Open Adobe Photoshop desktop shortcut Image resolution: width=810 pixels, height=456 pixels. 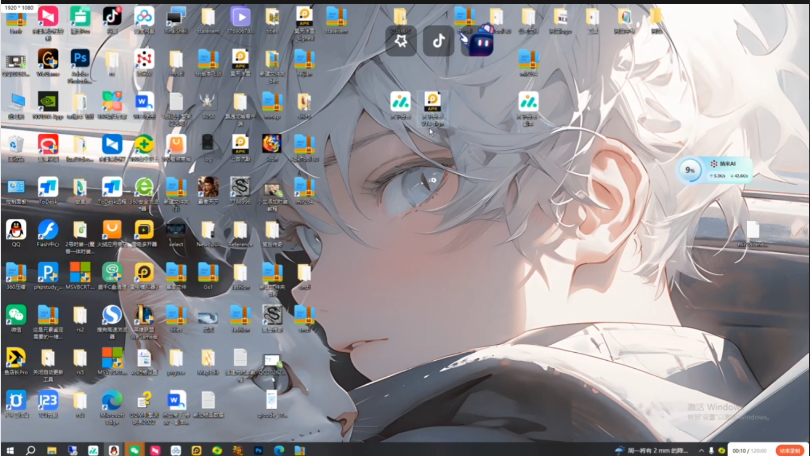point(80,59)
